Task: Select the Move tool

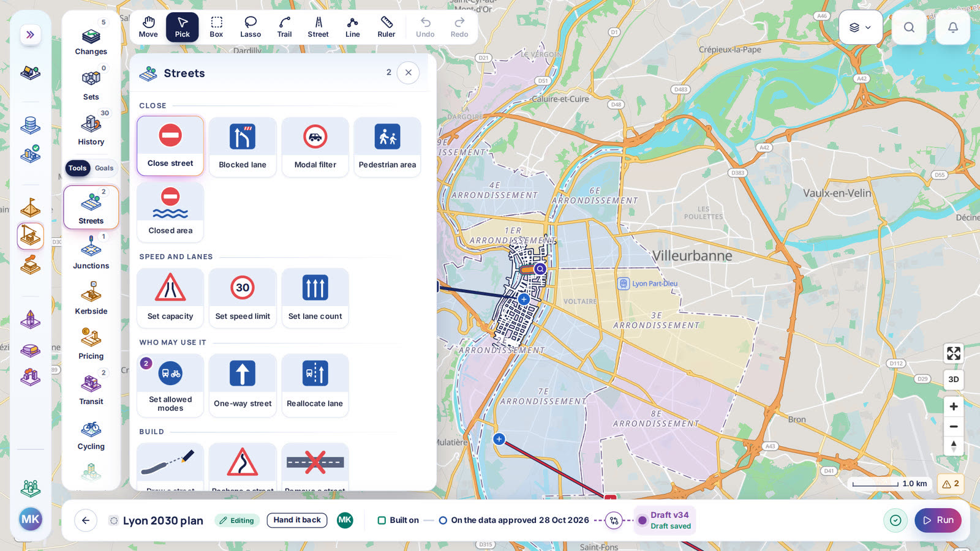Action: click(x=148, y=27)
